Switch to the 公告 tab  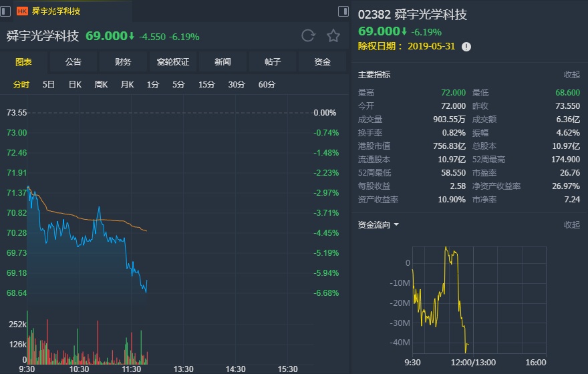(x=73, y=62)
